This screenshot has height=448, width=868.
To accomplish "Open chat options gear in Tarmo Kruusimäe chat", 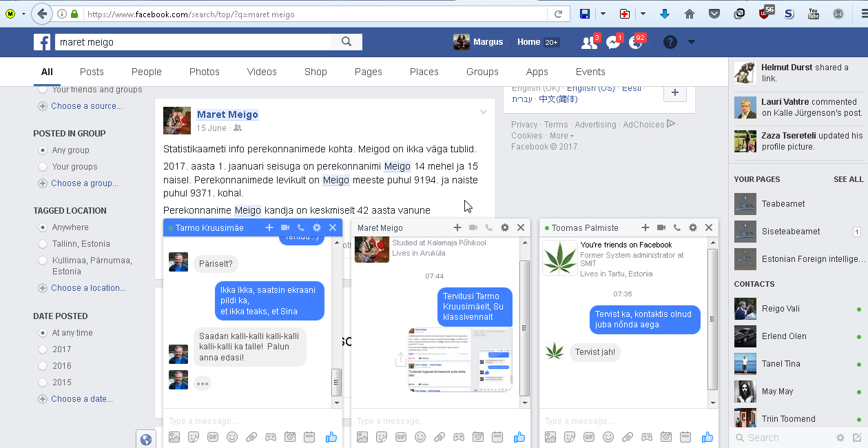I will click(x=317, y=227).
